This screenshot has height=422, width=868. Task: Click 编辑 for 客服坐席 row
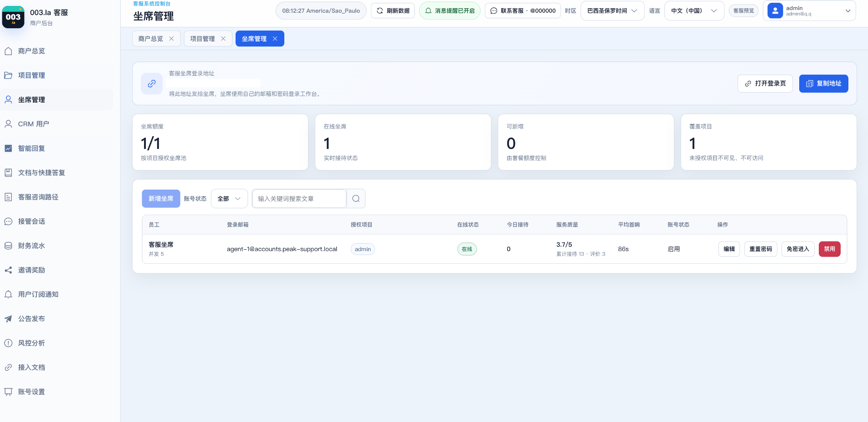729,249
